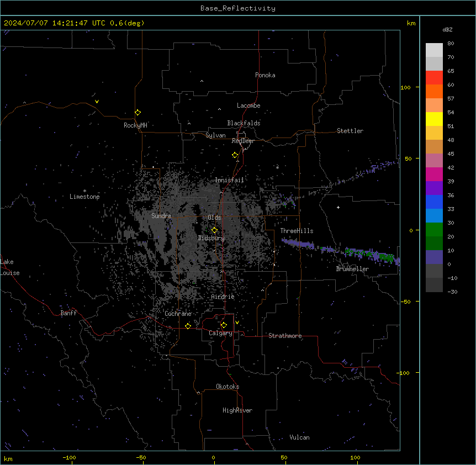Viewport: 476px width, 465px height.
Task: Click the Lacombe label
Action: (248, 105)
